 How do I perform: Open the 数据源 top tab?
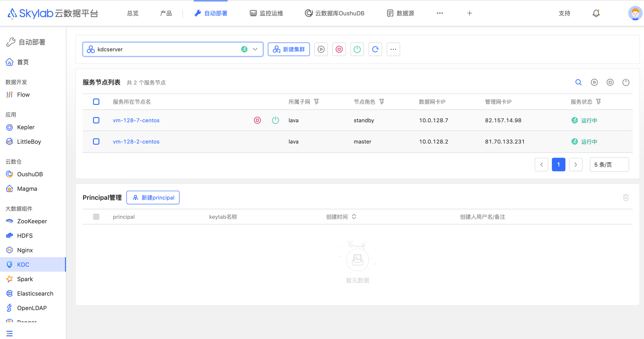pos(400,13)
